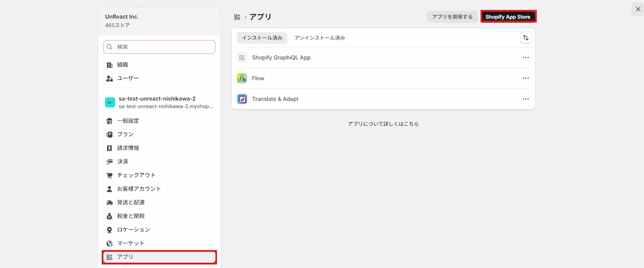The image size is (644, 268).
Task: Click the users icon beside ユーザー
Action: pos(109,78)
